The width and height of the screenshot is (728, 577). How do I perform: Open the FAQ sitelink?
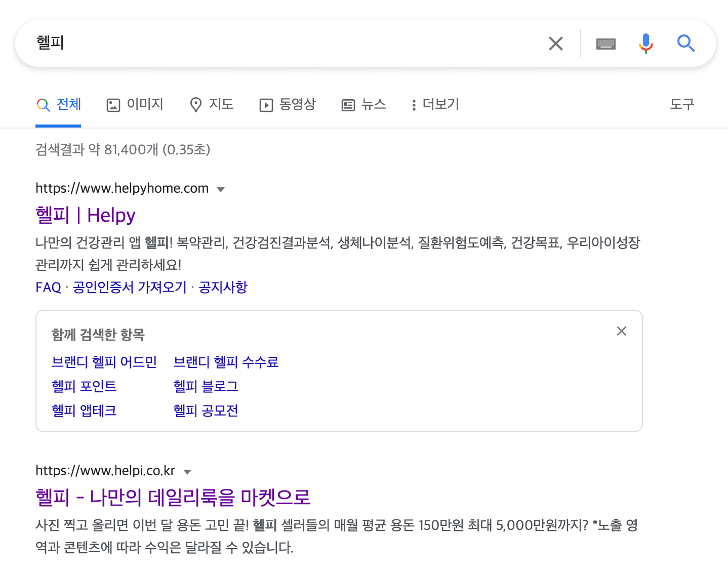[x=47, y=287]
